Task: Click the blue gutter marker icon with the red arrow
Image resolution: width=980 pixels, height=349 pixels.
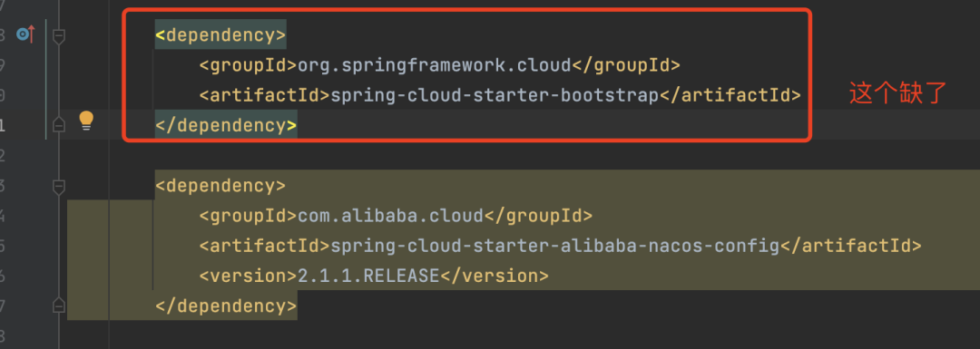Action: click(25, 34)
